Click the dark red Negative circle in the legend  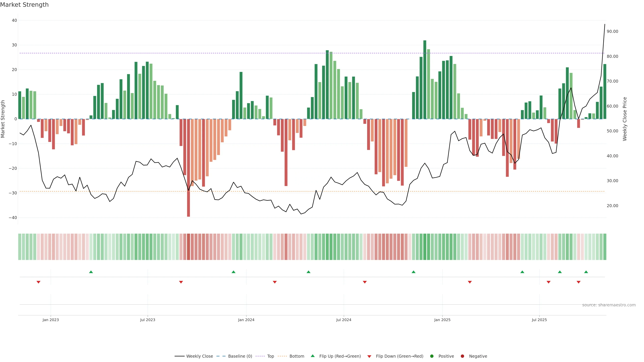[462, 356]
